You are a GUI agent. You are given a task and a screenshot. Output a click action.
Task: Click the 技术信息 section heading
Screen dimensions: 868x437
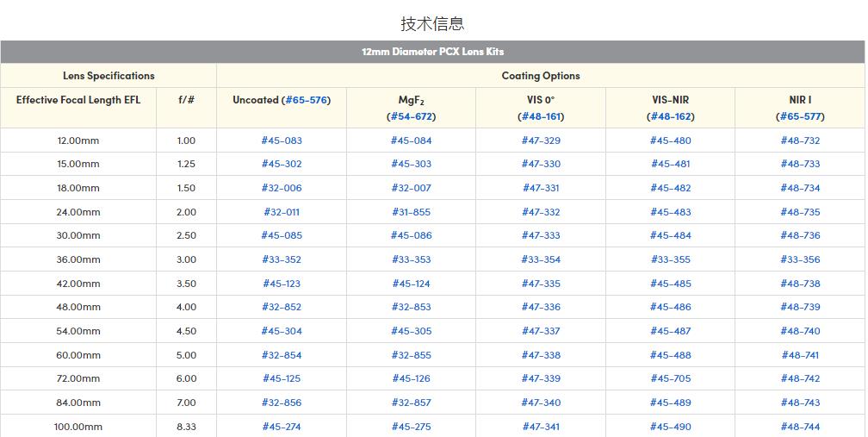(x=432, y=23)
